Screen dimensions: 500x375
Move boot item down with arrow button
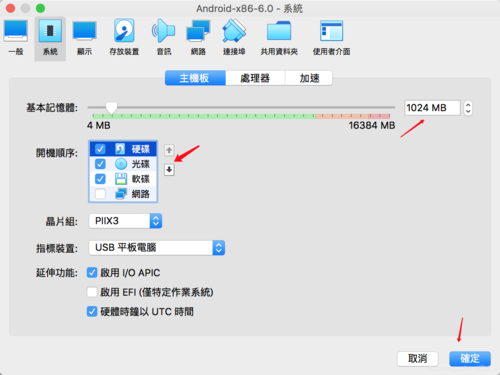[x=169, y=170]
